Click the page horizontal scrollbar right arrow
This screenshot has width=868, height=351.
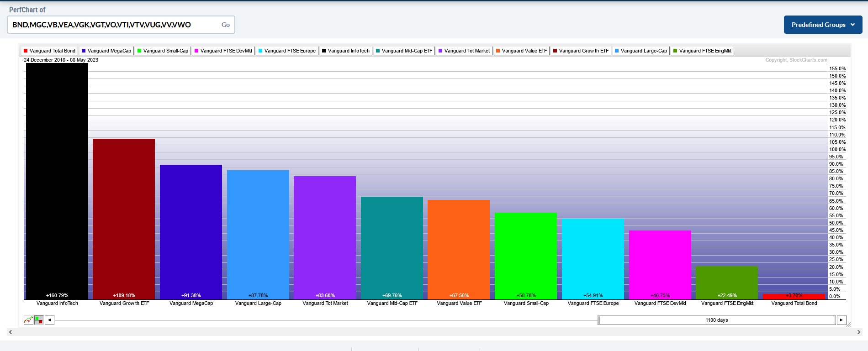pos(859,332)
